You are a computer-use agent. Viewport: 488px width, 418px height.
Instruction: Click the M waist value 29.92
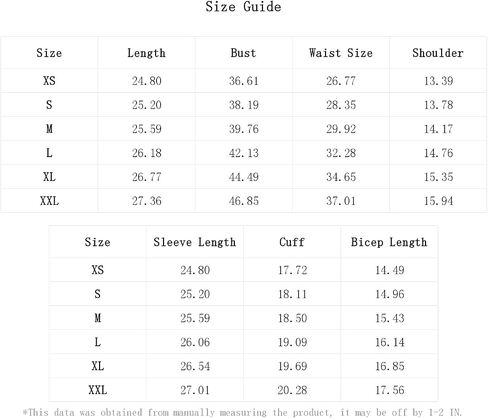[341, 129]
